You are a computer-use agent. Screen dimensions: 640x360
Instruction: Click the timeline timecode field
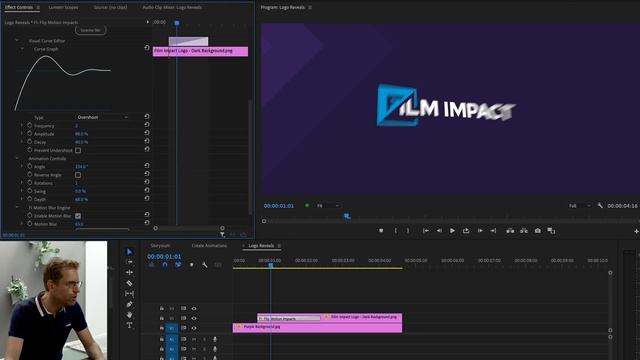pyautogui.click(x=164, y=256)
